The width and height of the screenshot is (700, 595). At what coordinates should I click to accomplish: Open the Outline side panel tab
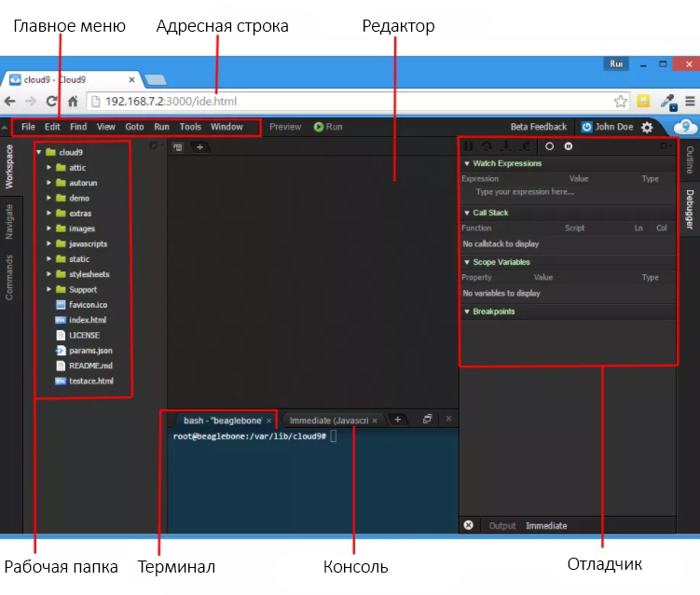(690, 159)
